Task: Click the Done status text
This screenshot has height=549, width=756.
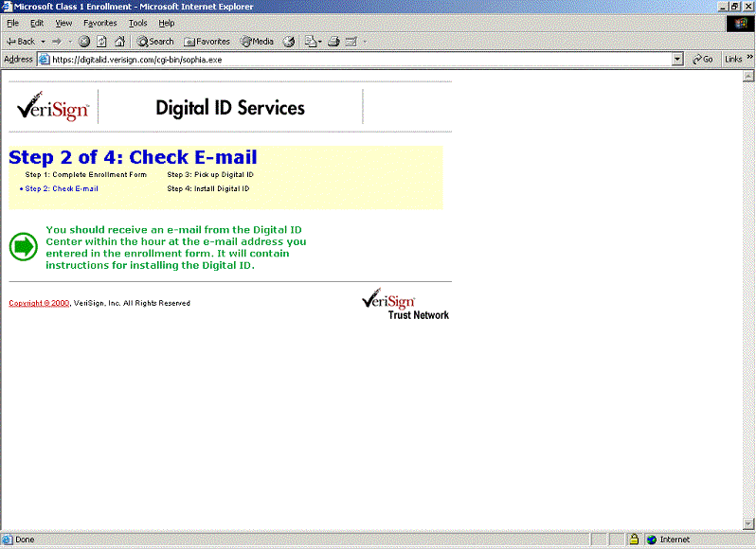Action: coord(25,540)
